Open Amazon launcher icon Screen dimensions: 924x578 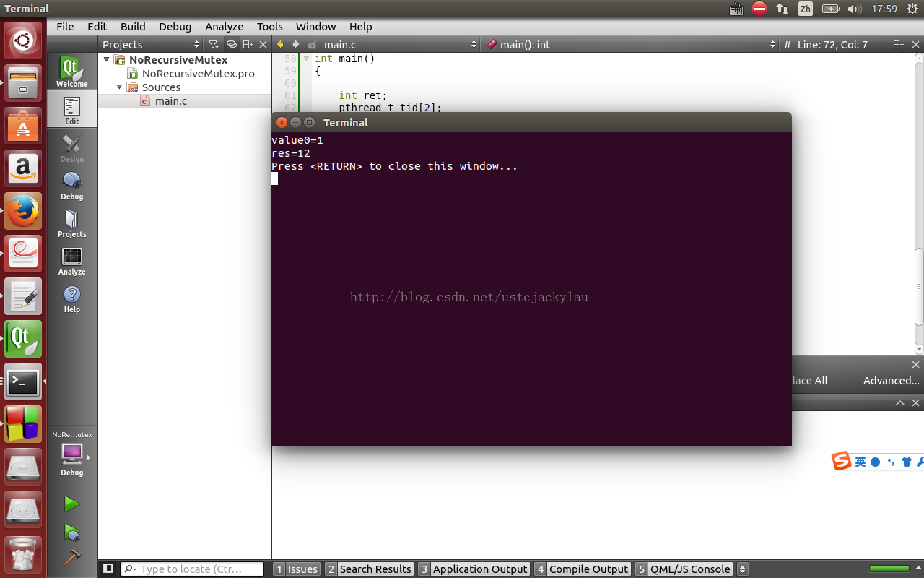tap(24, 168)
